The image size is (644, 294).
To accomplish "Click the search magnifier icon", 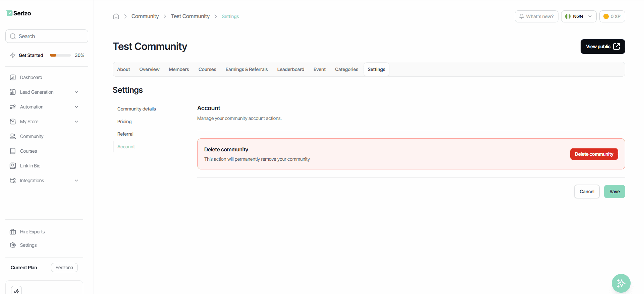I will point(13,36).
